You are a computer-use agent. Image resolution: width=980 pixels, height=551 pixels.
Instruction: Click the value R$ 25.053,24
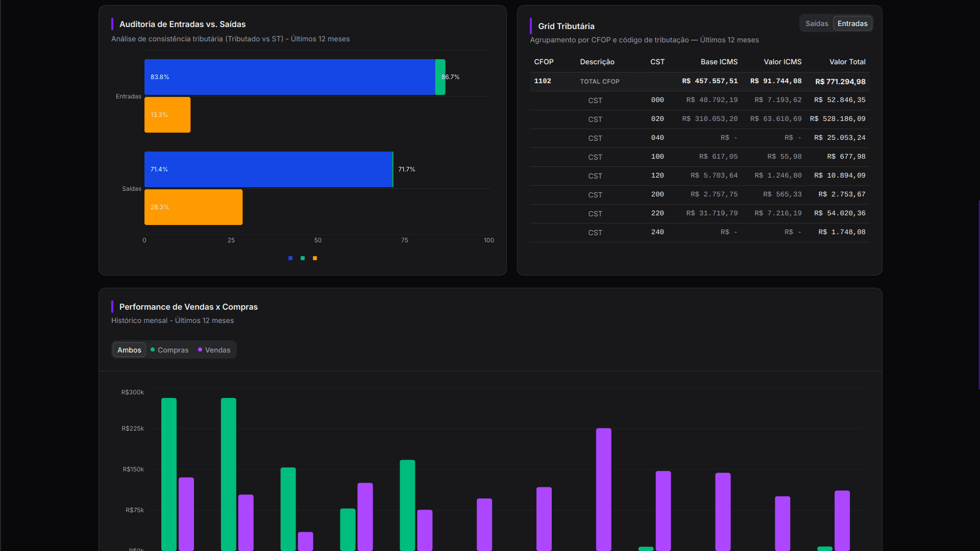840,138
